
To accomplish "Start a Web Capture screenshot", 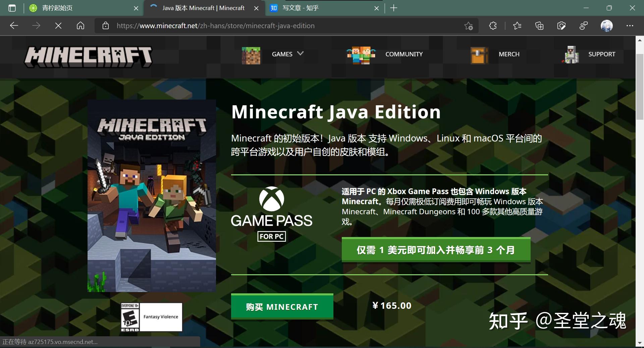I will pyautogui.click(x=561, y=25).
